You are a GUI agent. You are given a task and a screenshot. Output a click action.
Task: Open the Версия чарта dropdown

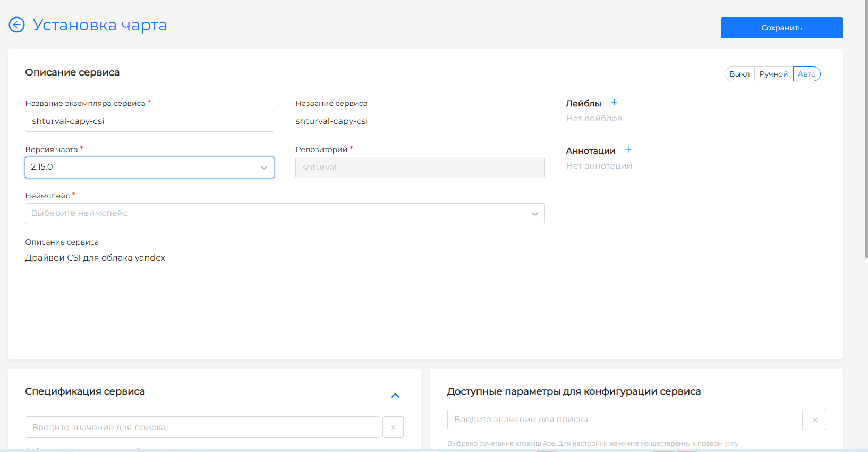click(x=149, y=168)
